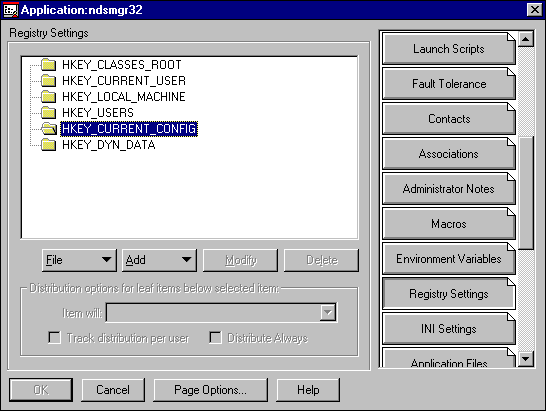Click the HKEY_DYN_DATA folder icon
This screenshot has width=546, height=411.
(x=48, y=145)
